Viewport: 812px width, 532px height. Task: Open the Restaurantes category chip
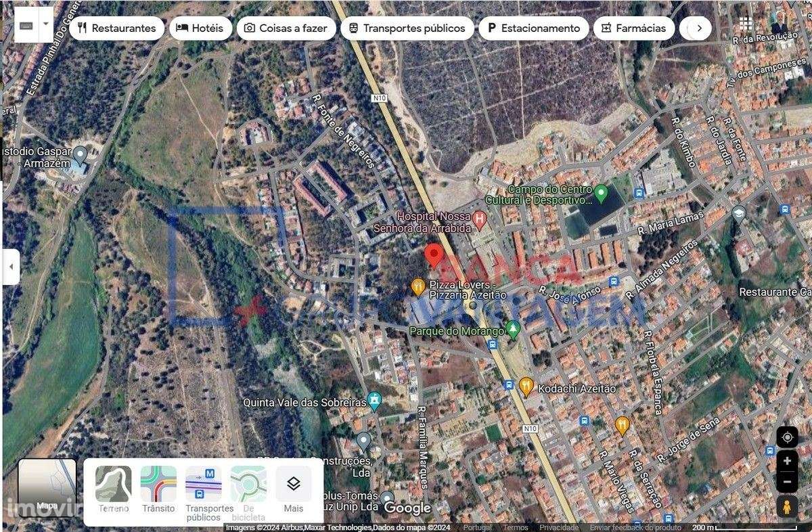pyautogui.click(x=116, y=28)
